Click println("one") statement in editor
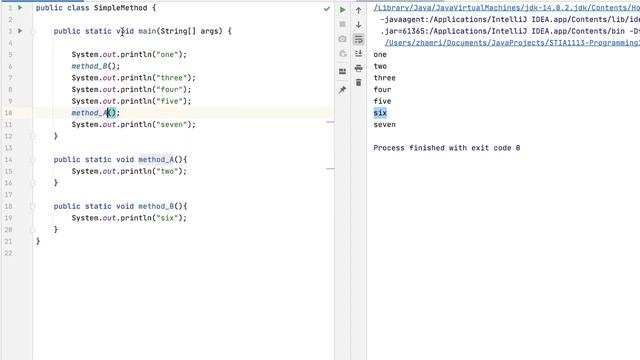 click(129, 54)
